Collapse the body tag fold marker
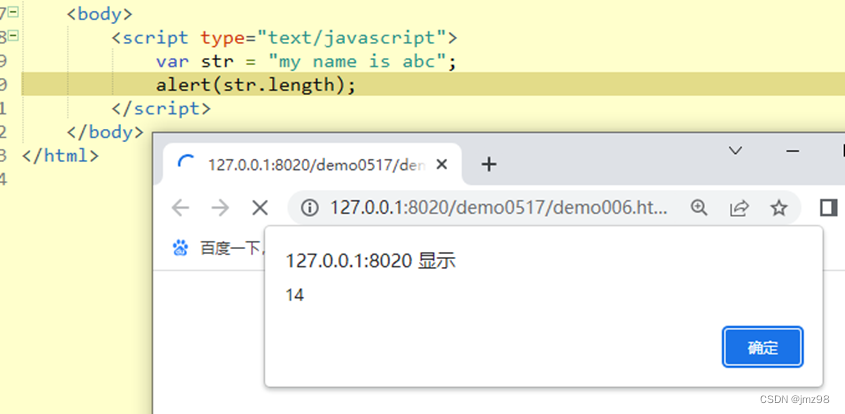The width and height of the screenshot is (845, 414). pyautogui.click(x=13, y=12)
